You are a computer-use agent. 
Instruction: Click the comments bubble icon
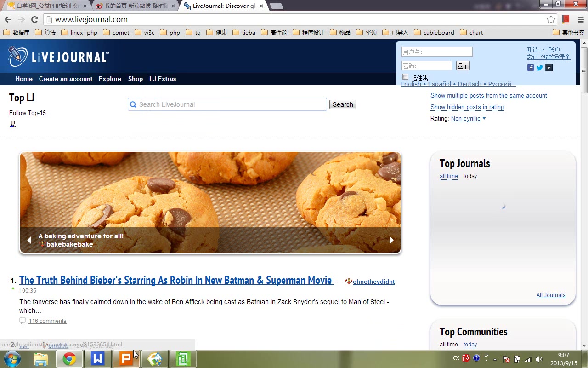[x=23, y=321]
